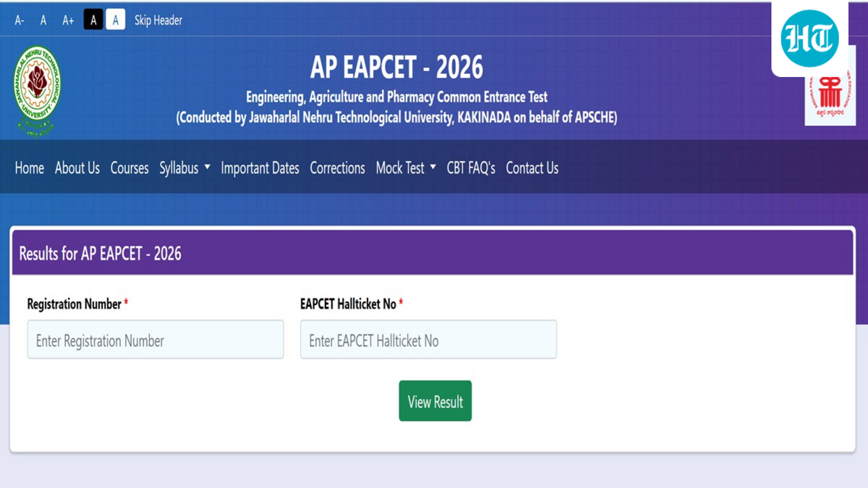Expand the Mock Test dropdown menu
This screenshot has width=868, height=488.
[x=406, y=168]
